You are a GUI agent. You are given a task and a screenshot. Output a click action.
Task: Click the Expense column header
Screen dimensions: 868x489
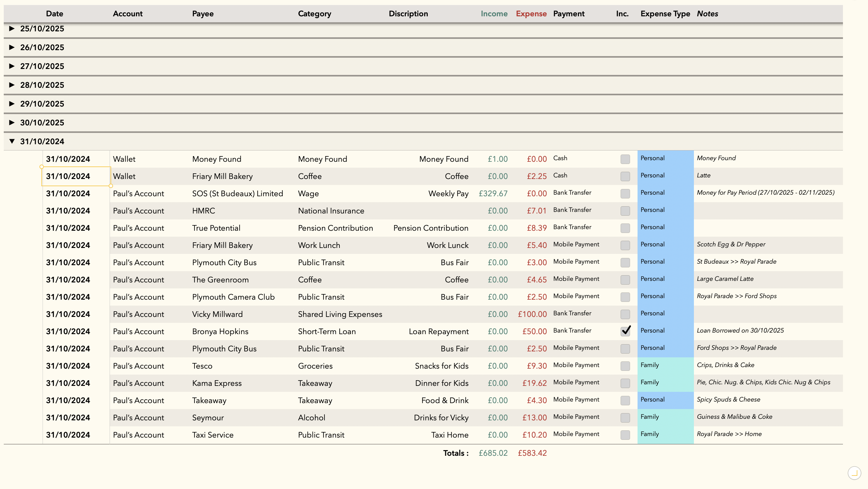(531, 14)
